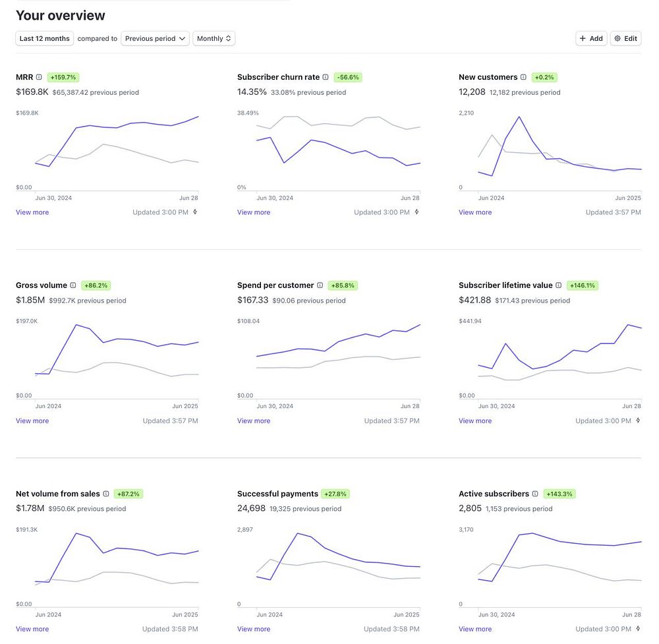Click the Edit button

click(625, 38)
